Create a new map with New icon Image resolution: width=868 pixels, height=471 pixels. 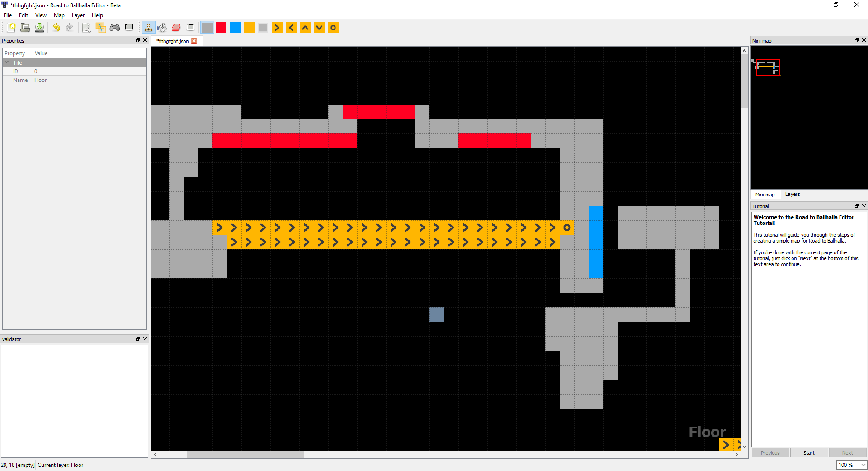click(x=11, y=28)
